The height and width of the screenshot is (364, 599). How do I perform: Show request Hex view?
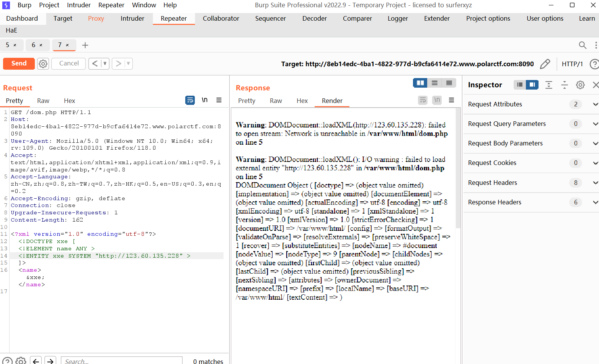(x=69, y=101)
